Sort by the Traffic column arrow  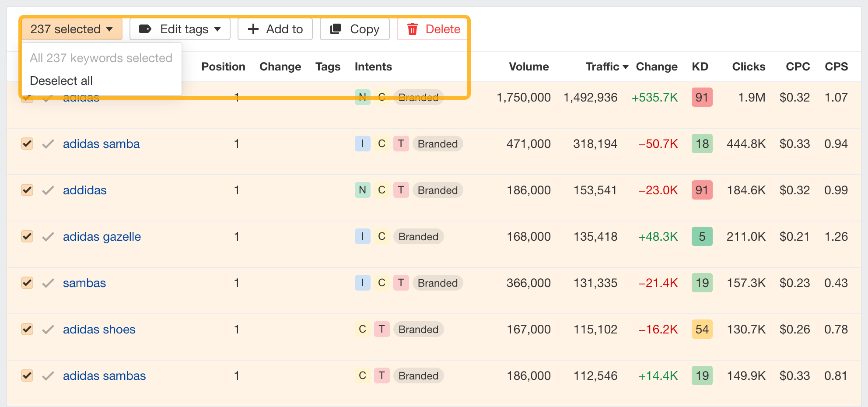626,67
